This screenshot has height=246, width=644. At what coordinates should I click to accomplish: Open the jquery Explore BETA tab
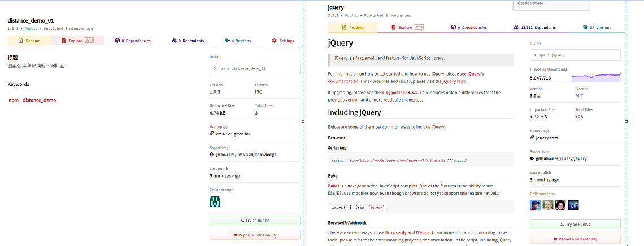407,28
